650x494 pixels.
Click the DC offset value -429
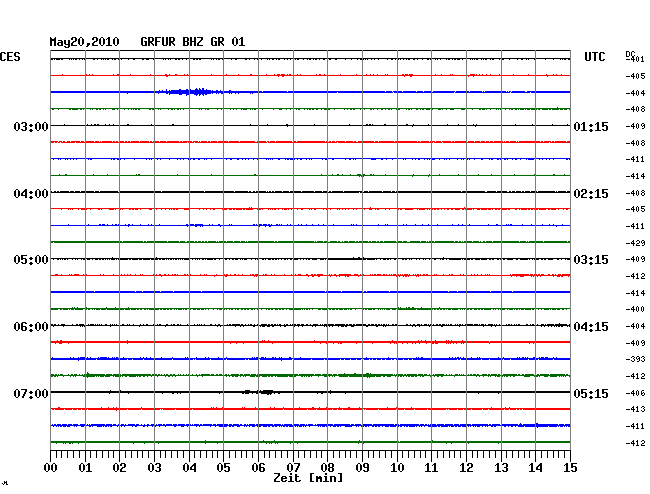click(x=635, y=243)
